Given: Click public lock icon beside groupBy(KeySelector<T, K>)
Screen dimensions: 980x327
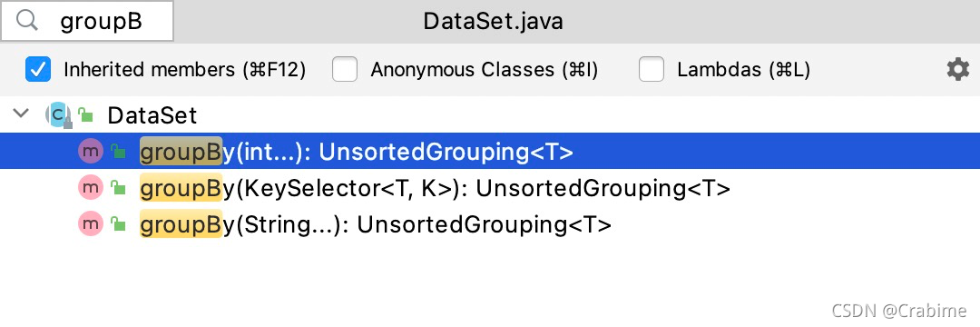Looking at the screenshot, I should point(118,187).
